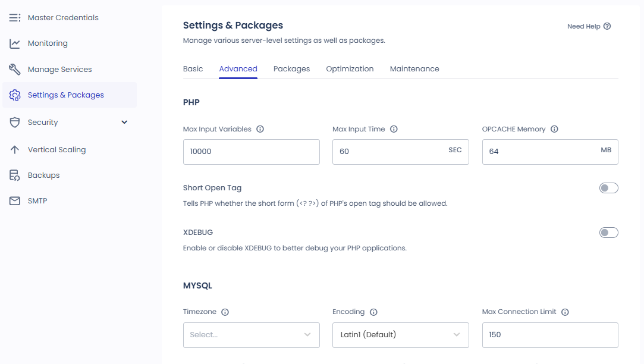Image resolution: width=644 pixels, height=364 pixels.
Task: Click the Manage Services wrench icon
Action: tap(15, 70)
